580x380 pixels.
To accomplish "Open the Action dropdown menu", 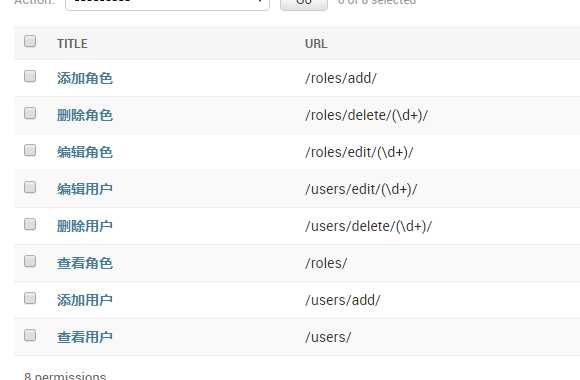I will [167, 3].
